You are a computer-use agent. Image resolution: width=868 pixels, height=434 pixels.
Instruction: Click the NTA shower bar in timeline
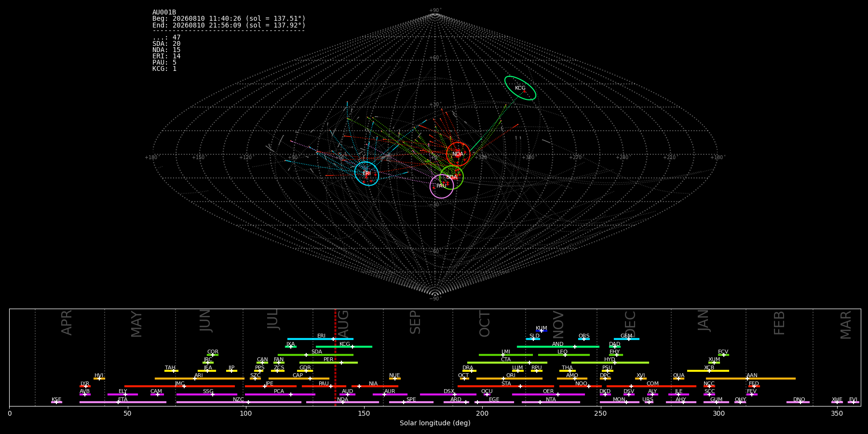[x=551, y=402]
